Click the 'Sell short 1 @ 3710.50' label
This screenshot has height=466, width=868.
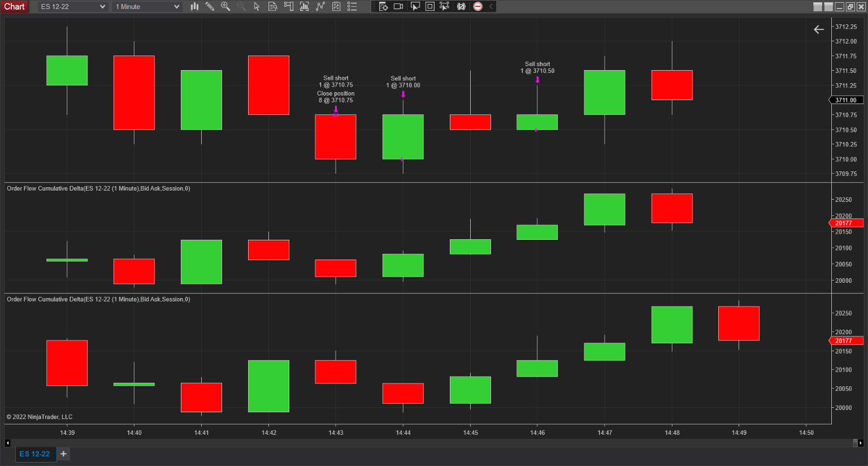[x=537, y=67]
